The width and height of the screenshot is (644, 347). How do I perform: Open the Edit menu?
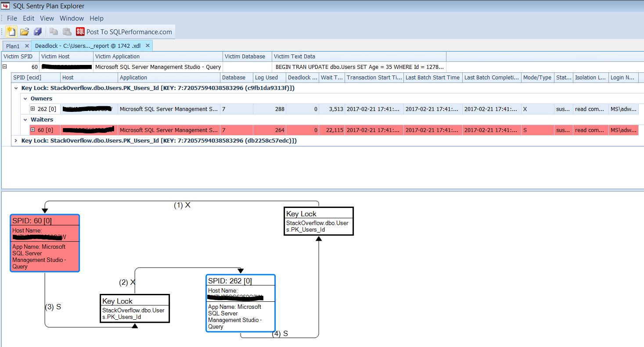(x=29, y=18)
